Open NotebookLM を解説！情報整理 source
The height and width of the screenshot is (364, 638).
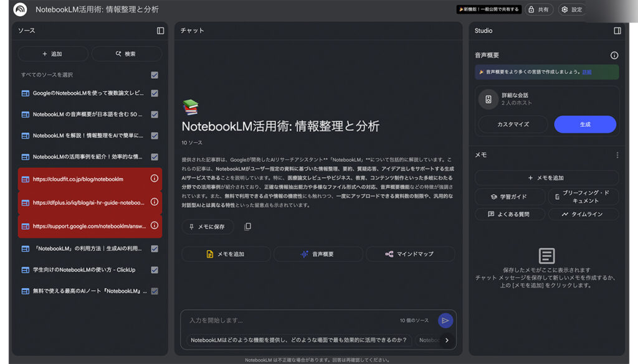pyautogui.click(x=88, y=136)
